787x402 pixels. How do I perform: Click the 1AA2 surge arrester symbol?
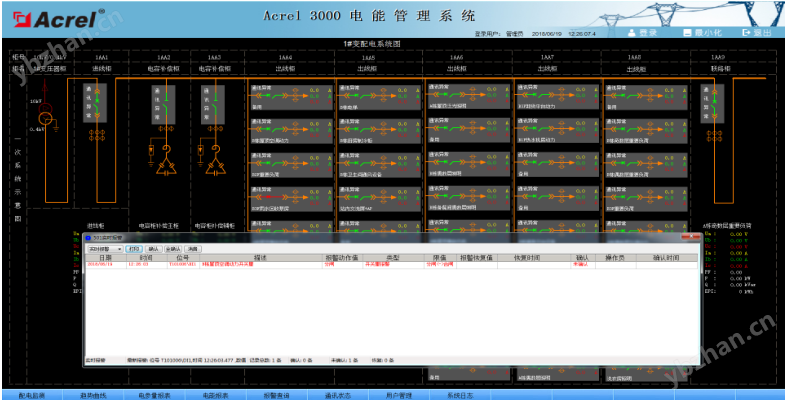pyautogui.click(x=151, y=150)
